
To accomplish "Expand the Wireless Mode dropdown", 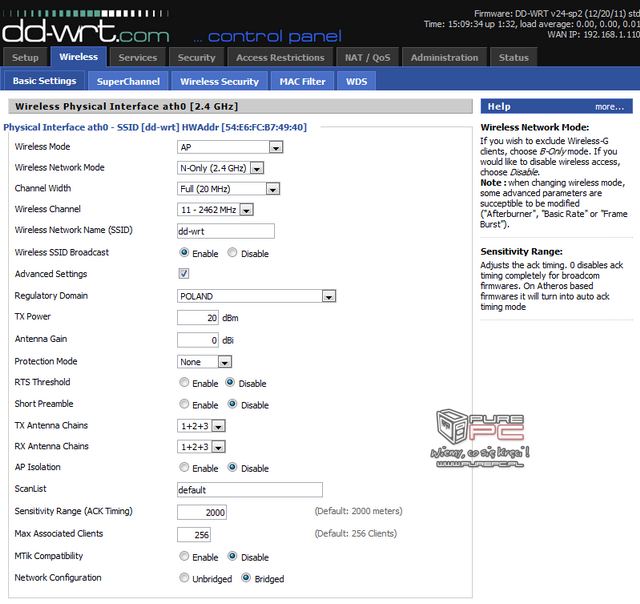I will coord(230,147).
